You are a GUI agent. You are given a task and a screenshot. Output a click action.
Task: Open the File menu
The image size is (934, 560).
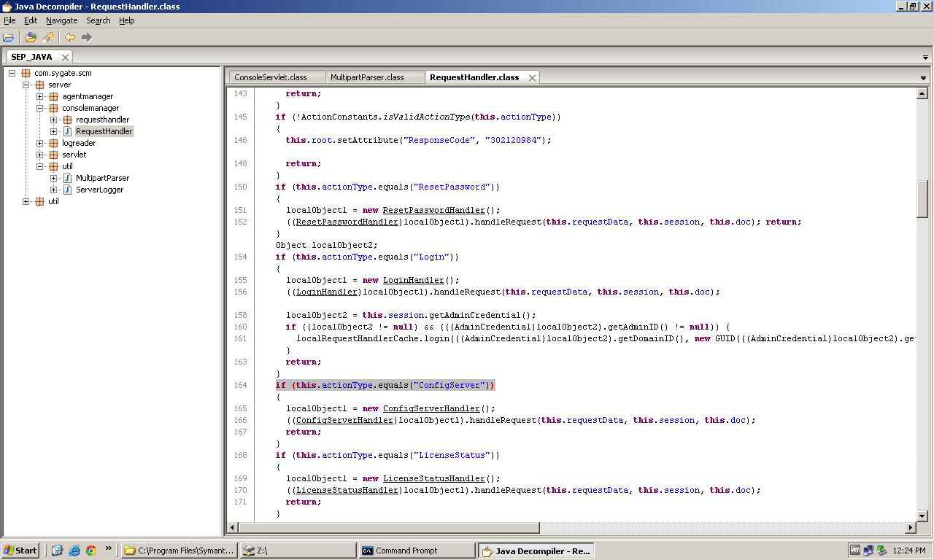point(9,20)
